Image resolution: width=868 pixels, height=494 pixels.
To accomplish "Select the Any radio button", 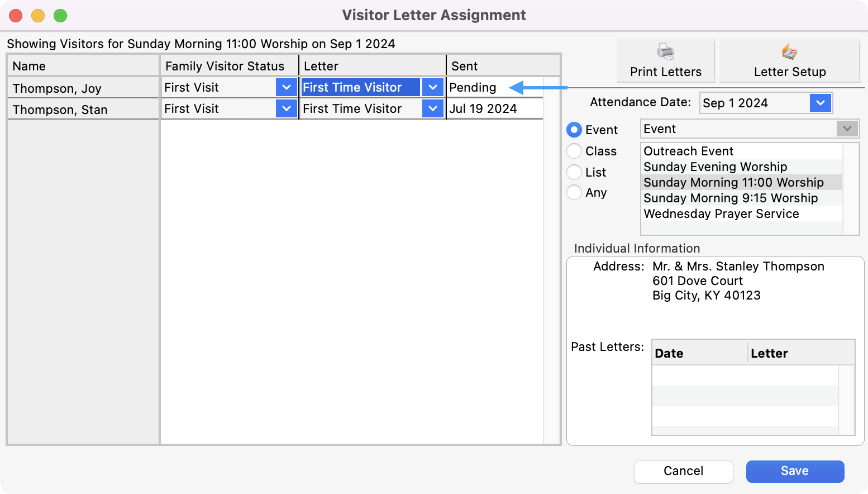I will [x=574, y=193].
